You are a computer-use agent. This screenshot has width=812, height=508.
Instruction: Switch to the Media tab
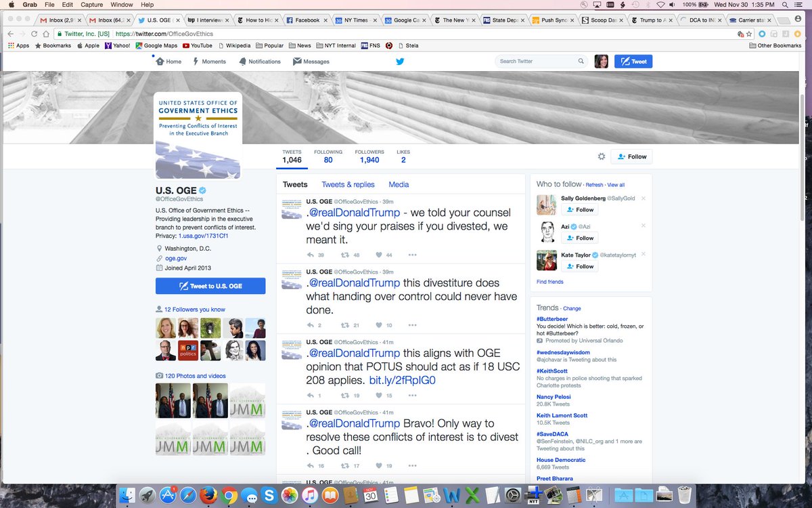tap(399, 184)
